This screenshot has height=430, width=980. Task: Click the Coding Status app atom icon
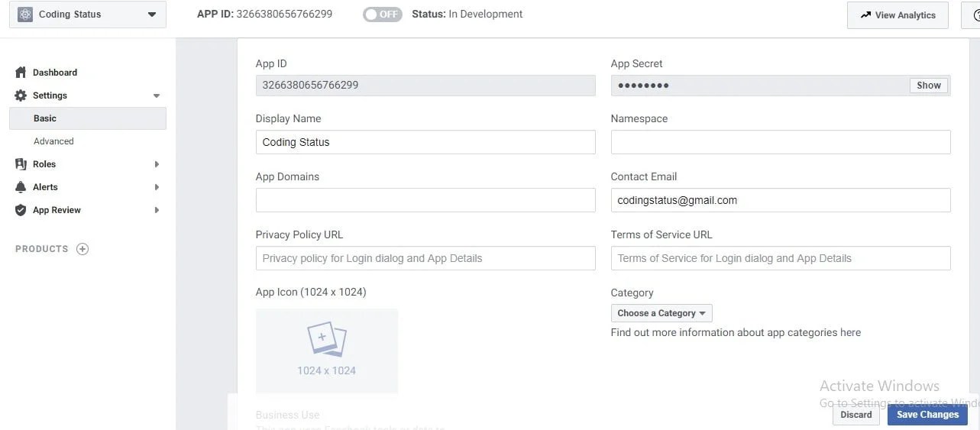[25, 15]
